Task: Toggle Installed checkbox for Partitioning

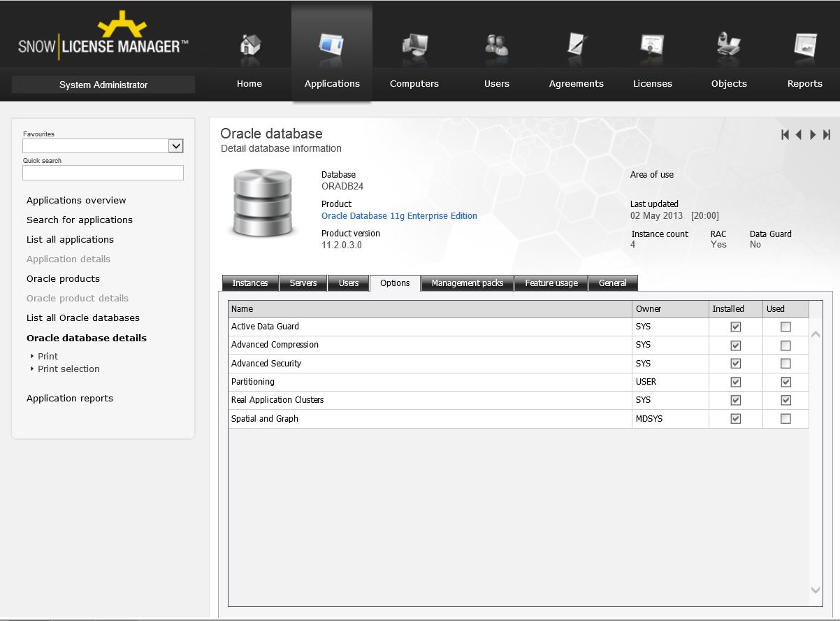Action: (735, 382)
